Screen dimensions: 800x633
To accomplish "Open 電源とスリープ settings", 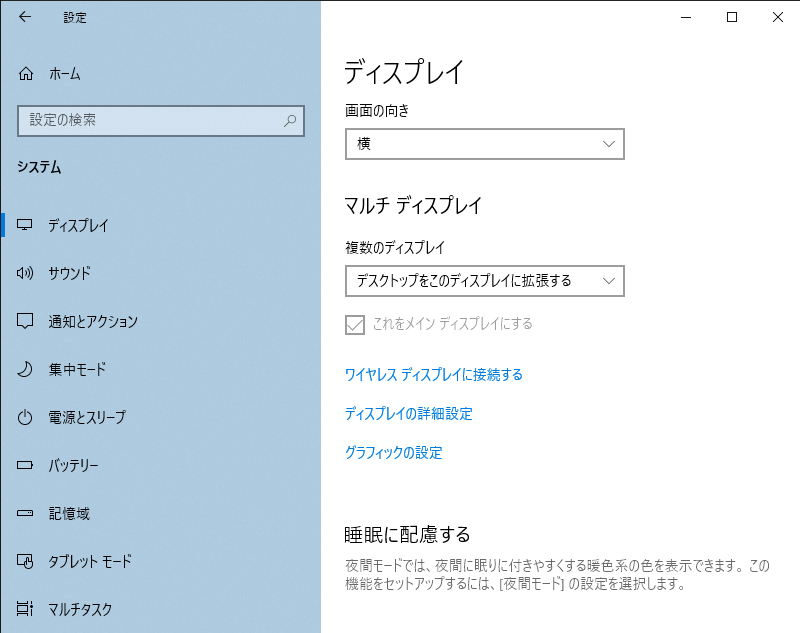I will (161, 417).
